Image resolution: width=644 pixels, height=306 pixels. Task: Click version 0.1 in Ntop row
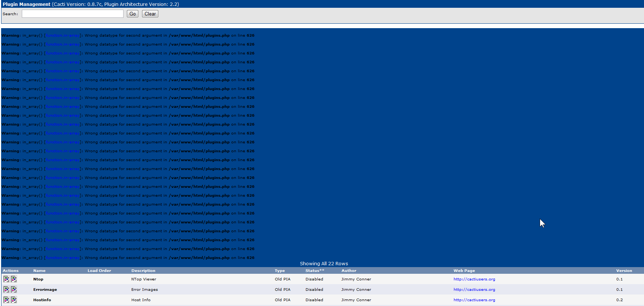(620, 279)
